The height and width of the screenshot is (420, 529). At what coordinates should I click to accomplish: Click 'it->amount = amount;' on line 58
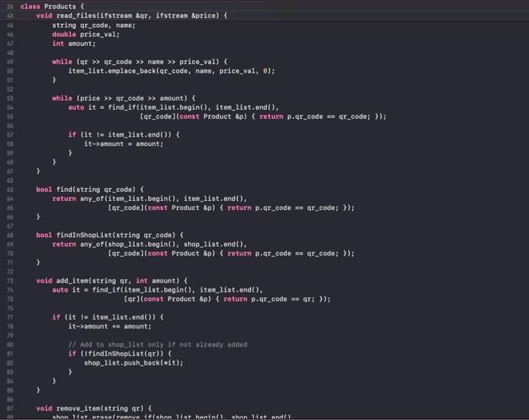point(123,144)
